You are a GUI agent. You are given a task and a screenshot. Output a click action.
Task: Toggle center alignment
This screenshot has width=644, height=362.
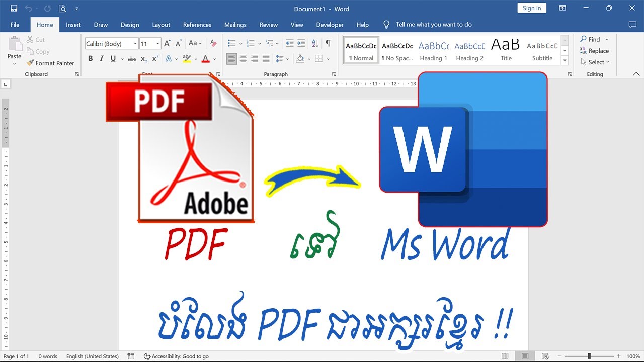243,59
